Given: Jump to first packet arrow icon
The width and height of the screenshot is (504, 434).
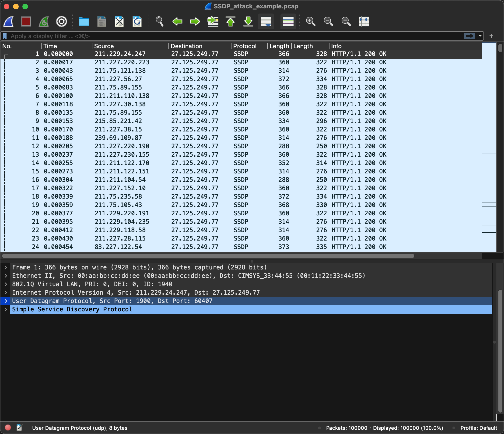Looking at the screenshot, I should (231, 21).
